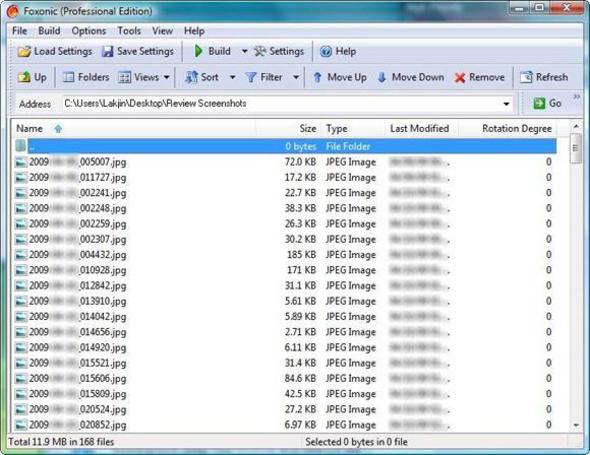This screenshot has width=590, height=455.
Task: Expand the toolbar overflow chevron
Action: [576, 97]
